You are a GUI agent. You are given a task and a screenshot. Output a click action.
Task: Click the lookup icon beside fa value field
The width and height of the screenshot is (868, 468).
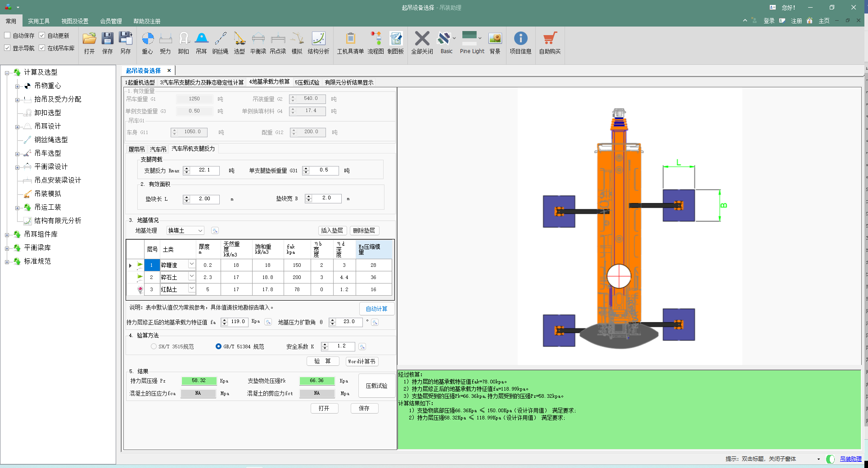point(268,322)
